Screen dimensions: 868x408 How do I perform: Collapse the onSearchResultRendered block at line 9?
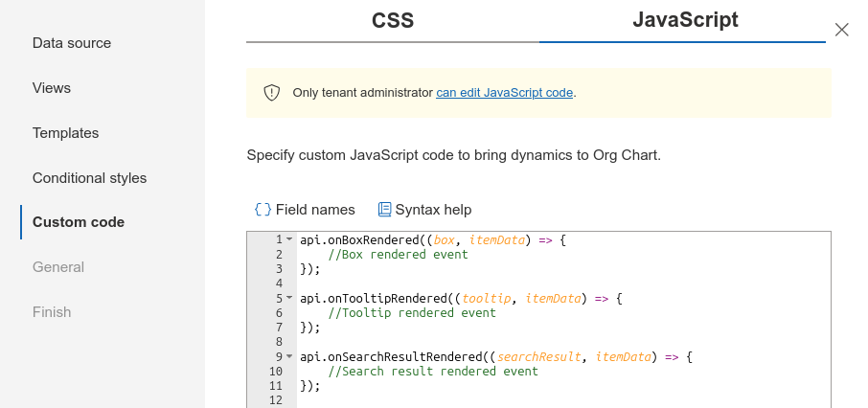(289, 356)
